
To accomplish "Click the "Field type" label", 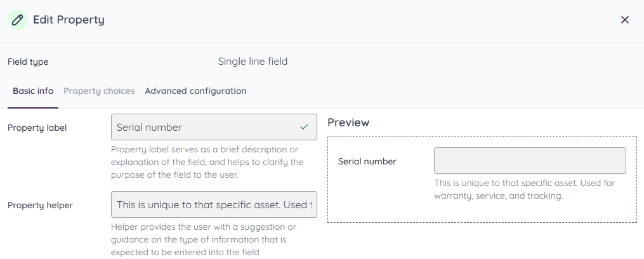I will point(28,62).
